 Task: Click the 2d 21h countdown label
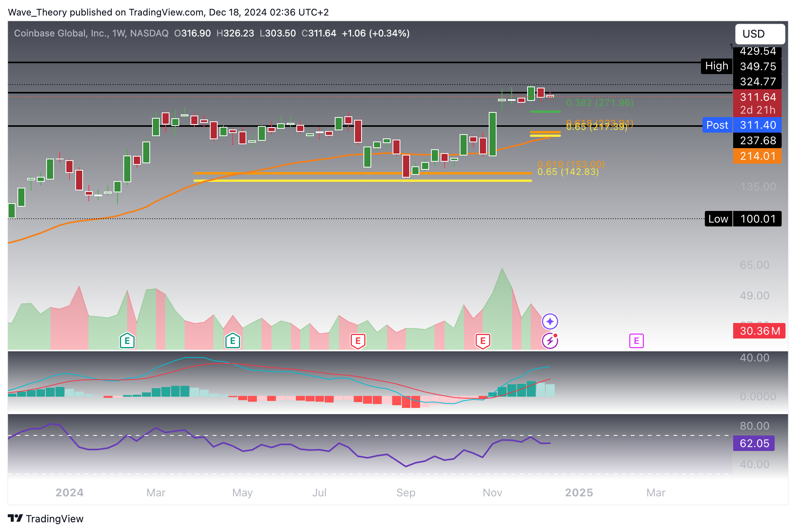click(758, 110)
